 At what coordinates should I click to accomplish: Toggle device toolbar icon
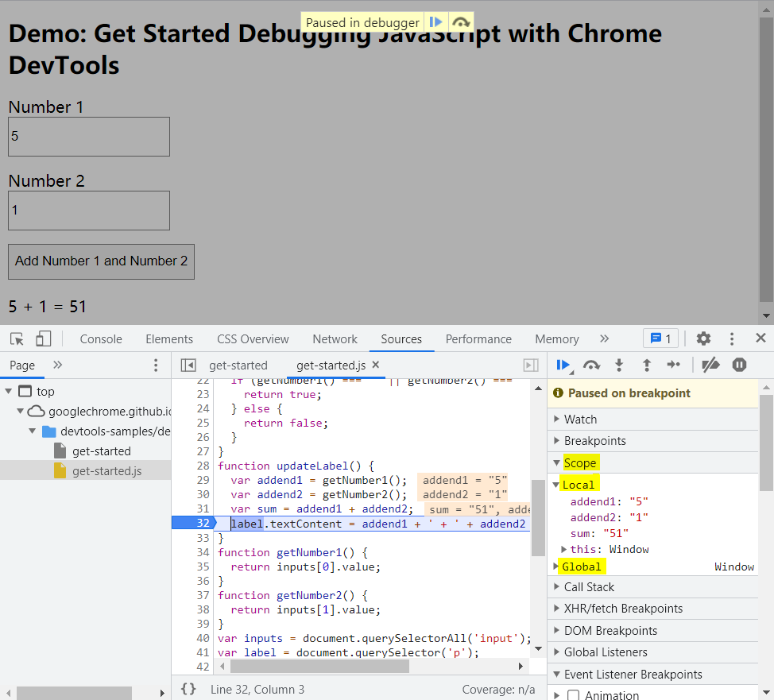[x=44, y=338]
